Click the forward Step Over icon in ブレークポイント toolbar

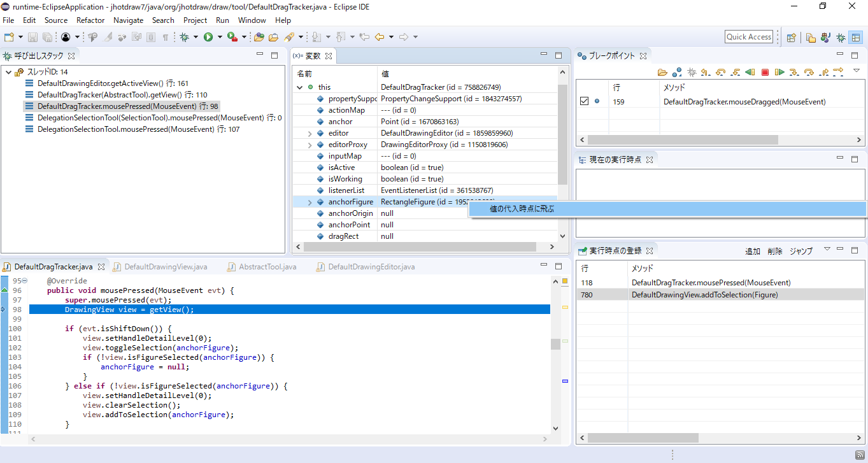click(809, 72)
